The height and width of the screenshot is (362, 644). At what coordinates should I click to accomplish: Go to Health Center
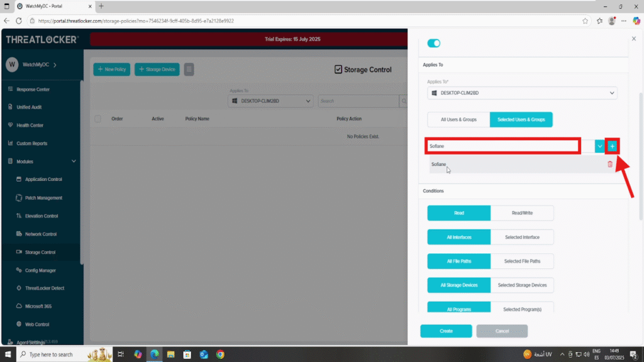click(30, 125)
